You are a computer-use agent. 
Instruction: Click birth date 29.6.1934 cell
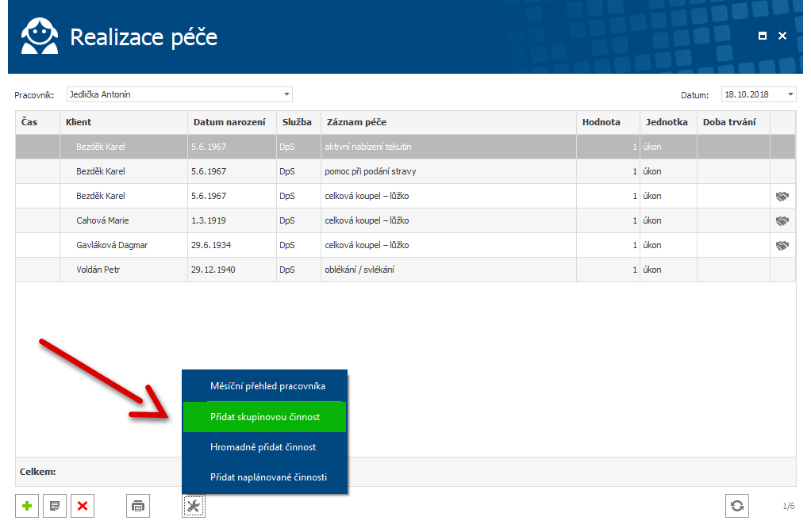232,246
